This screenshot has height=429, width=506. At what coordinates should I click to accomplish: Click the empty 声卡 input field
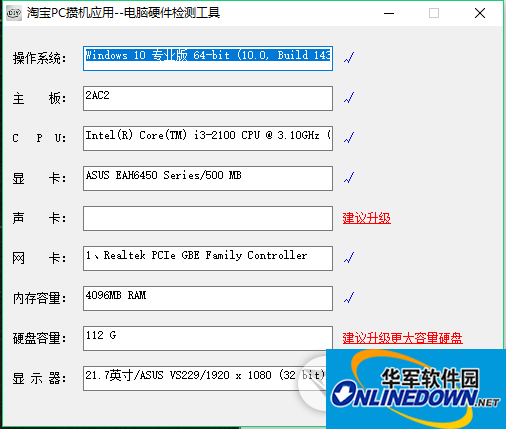pyautogui.click(x=208, y=218)
